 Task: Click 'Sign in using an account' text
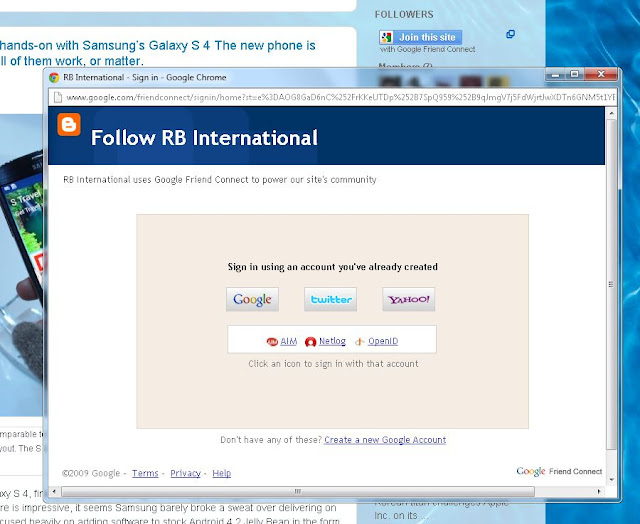(333, 267)
